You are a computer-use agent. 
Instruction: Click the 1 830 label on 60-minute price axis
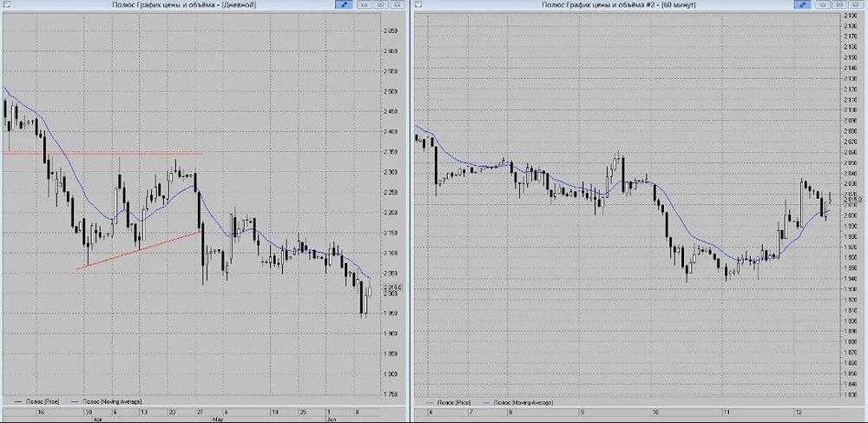pos(850,393)
